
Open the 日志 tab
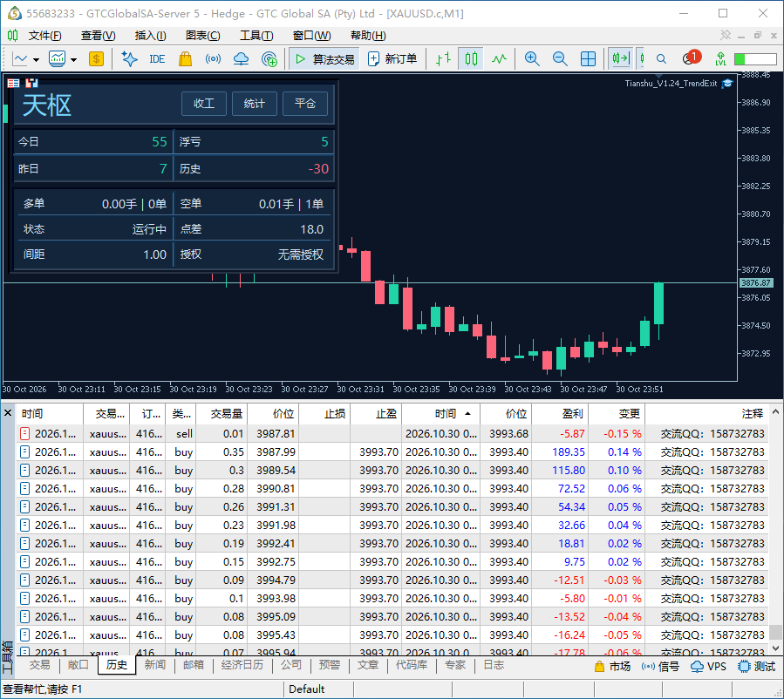[494, 665]
